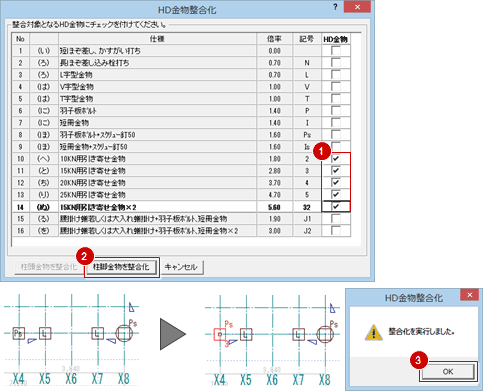Check the HD金物 box for row 1 短ほぞ差し

click(336, 51)
